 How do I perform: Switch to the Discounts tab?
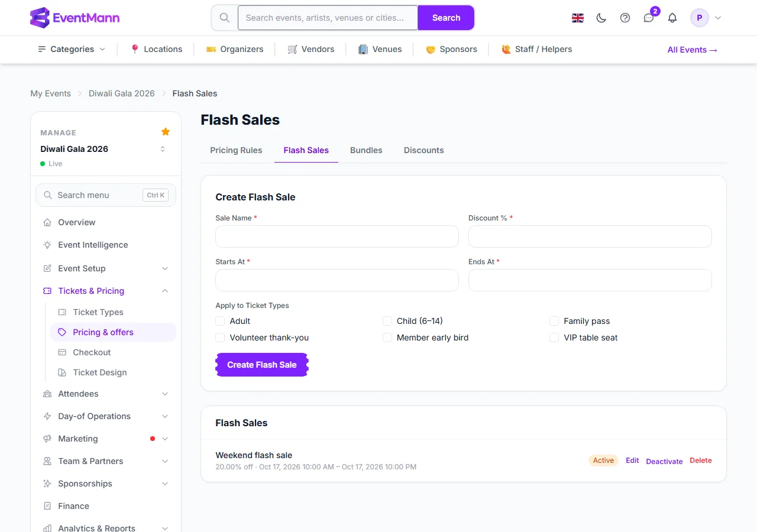(x=424, y=150)
